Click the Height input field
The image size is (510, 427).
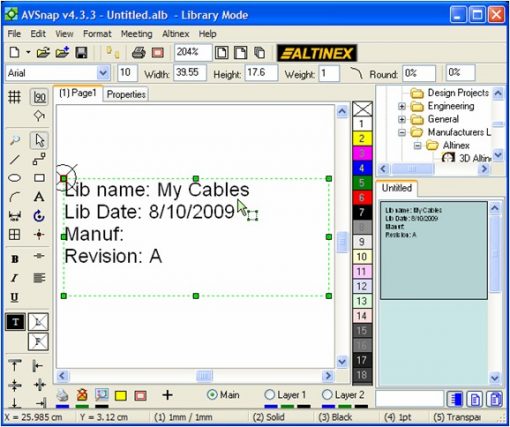tap(261, 73)
